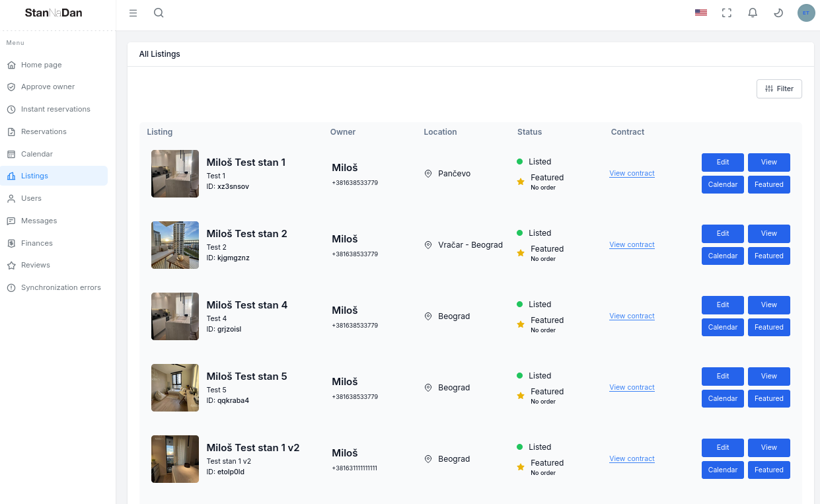Open notifications bell icon
This screenshot has height=504, width=820.
[x=753, y=13]
